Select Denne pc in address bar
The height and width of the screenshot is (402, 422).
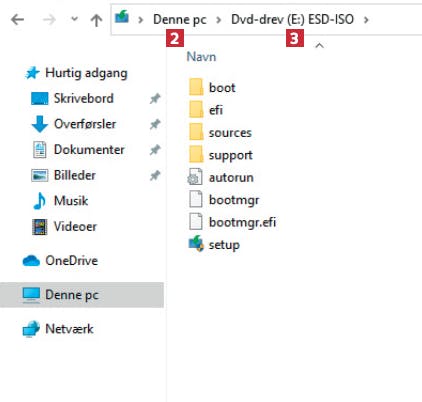coord(180,20)
